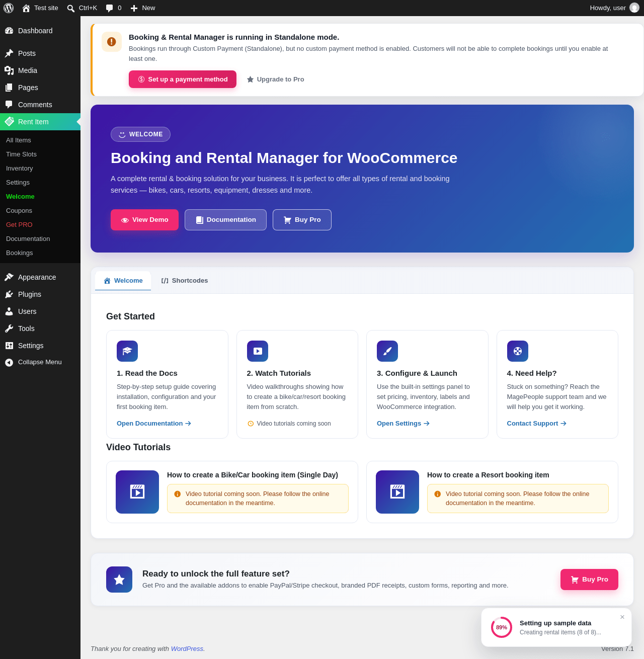
Task: Click the Resort booking video thumbnail
Action: pyautogui.click(x=397, y=492)
